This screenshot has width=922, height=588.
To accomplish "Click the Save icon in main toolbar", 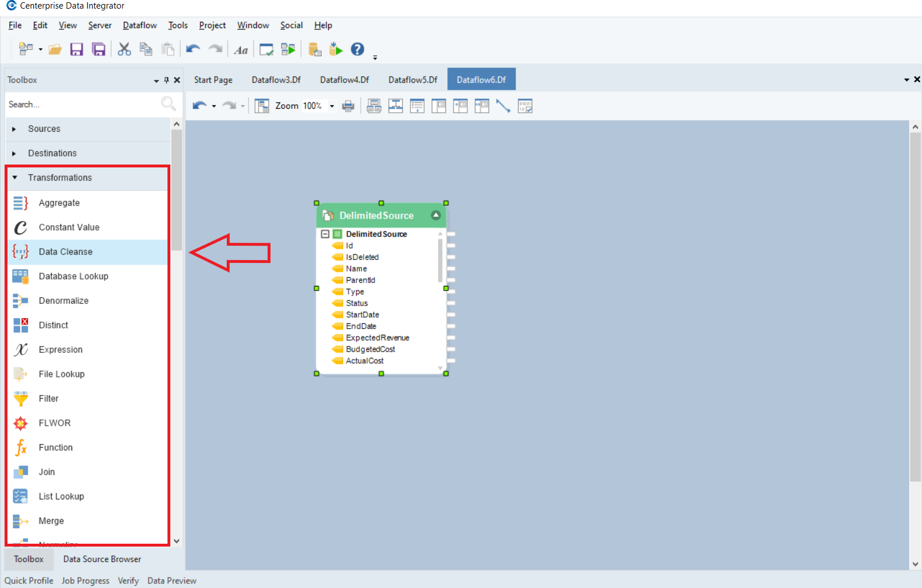I will [x=77, y=49].
